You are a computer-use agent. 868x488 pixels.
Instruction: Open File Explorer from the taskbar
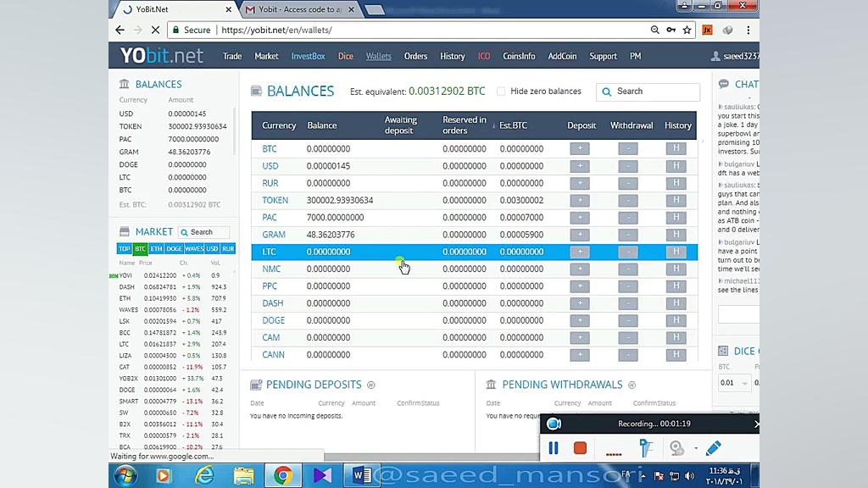tap(243, 475)
